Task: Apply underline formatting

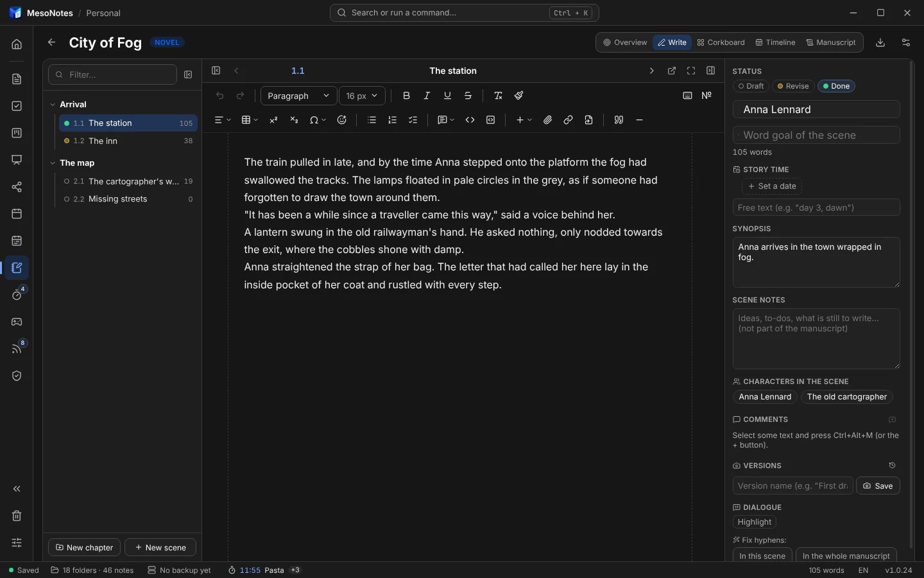Action: point(448,96)
